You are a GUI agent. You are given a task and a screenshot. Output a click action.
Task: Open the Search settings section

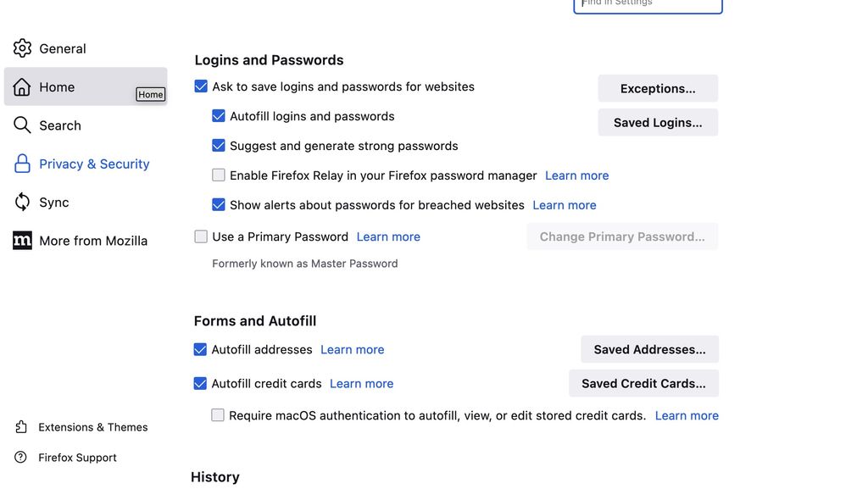pos(59,125)
